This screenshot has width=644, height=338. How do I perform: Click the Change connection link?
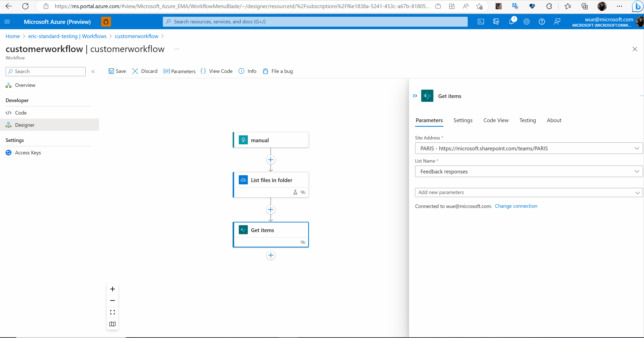point(516,206)
